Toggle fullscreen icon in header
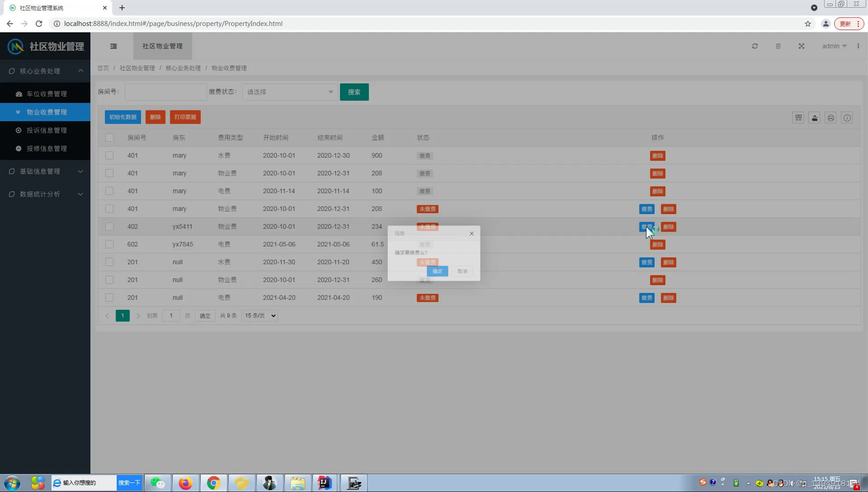The image size is (868, 492). pos(801,46)
